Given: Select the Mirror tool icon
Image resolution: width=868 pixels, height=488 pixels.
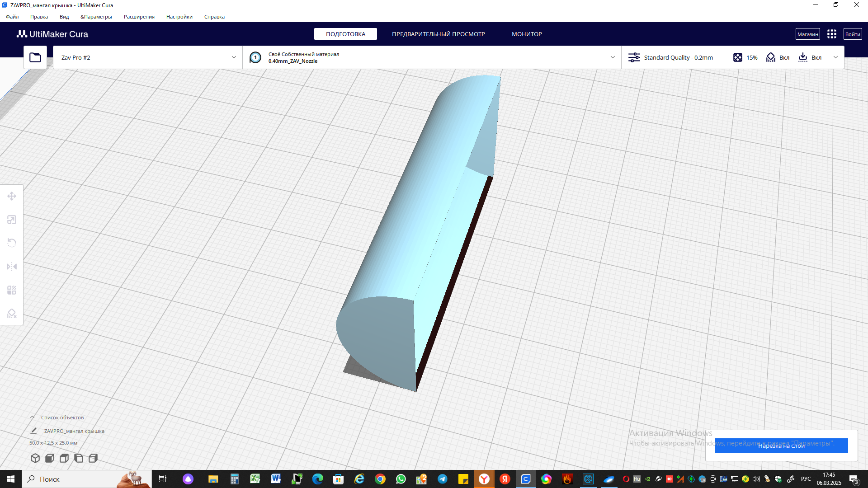Looking at the screenshot, I should tap(12, 267).
